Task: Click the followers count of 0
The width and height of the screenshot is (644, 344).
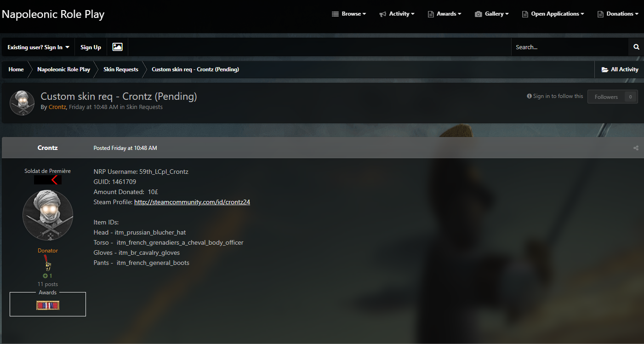Action: 630,97
